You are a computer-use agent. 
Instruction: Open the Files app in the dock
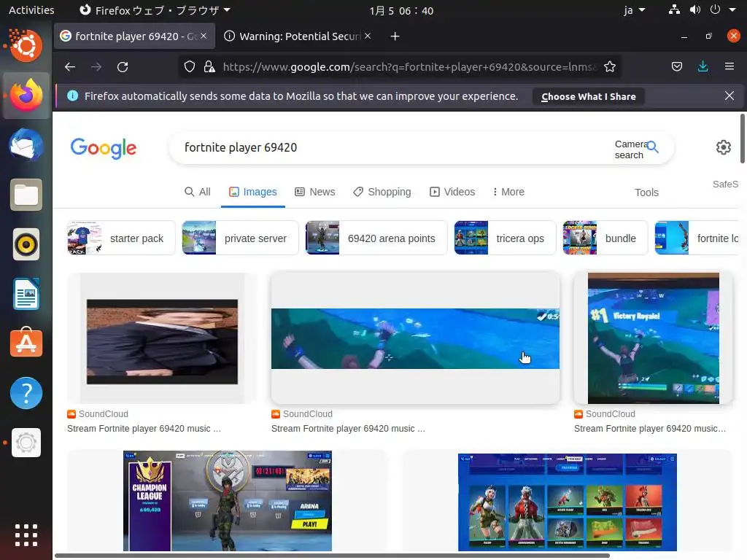click(26, 195)
